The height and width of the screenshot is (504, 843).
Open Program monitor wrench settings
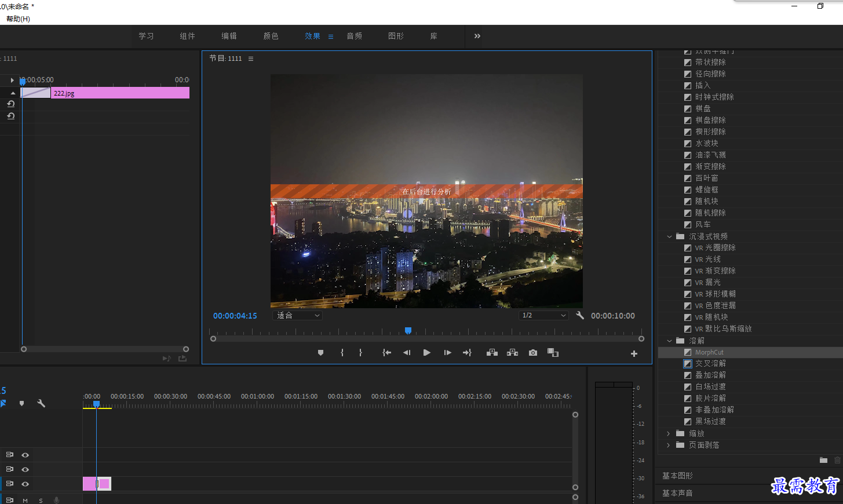(x=580, y=315)
